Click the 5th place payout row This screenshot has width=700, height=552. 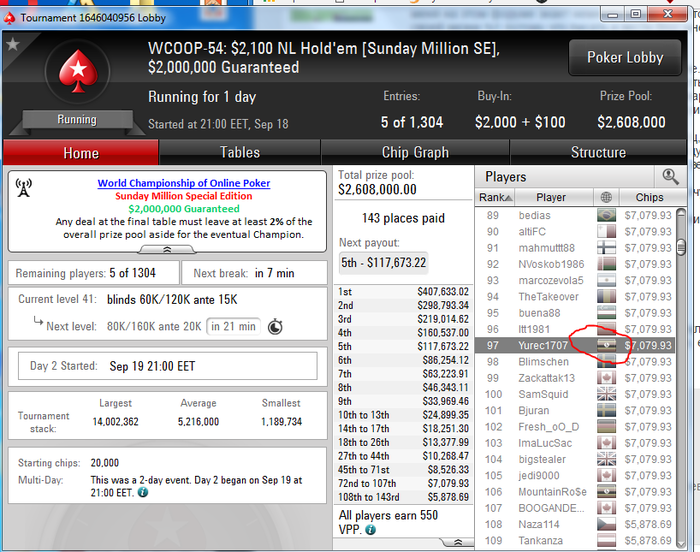(403, 347)
